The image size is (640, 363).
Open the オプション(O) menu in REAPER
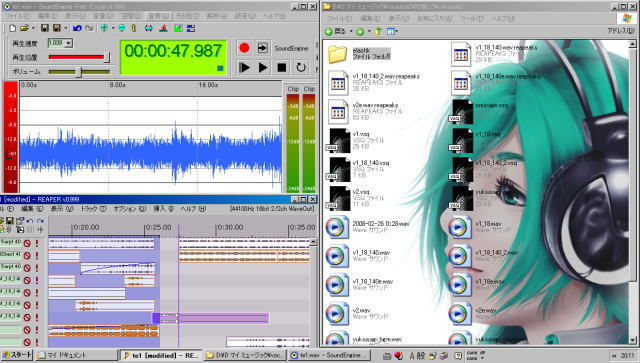tap(129, 209)
